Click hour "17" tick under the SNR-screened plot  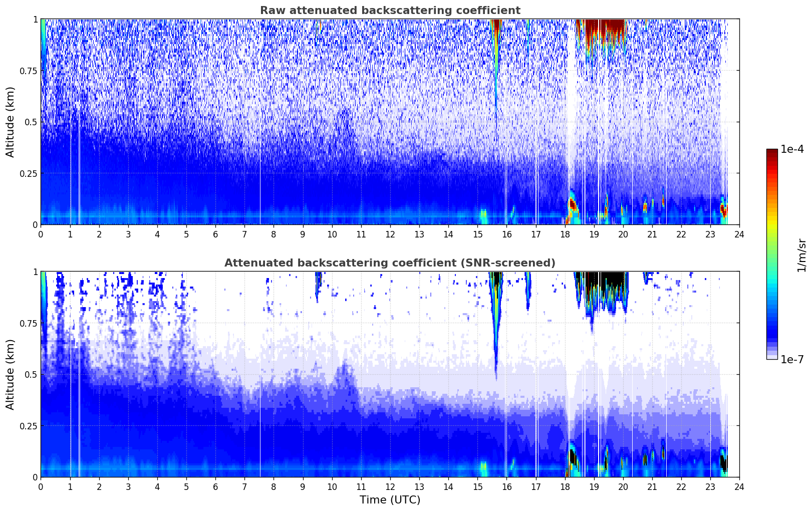click(x=535, y=486)
